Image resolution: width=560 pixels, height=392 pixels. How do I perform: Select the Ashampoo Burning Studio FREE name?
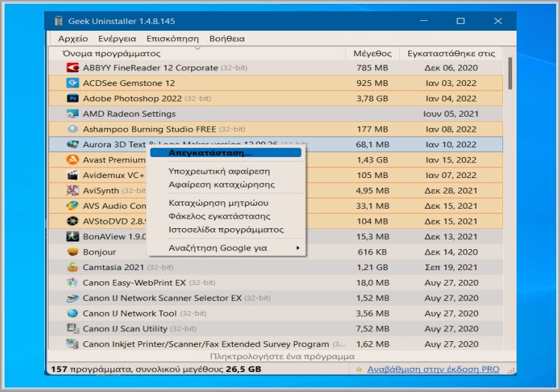click(x=149, y=129)
